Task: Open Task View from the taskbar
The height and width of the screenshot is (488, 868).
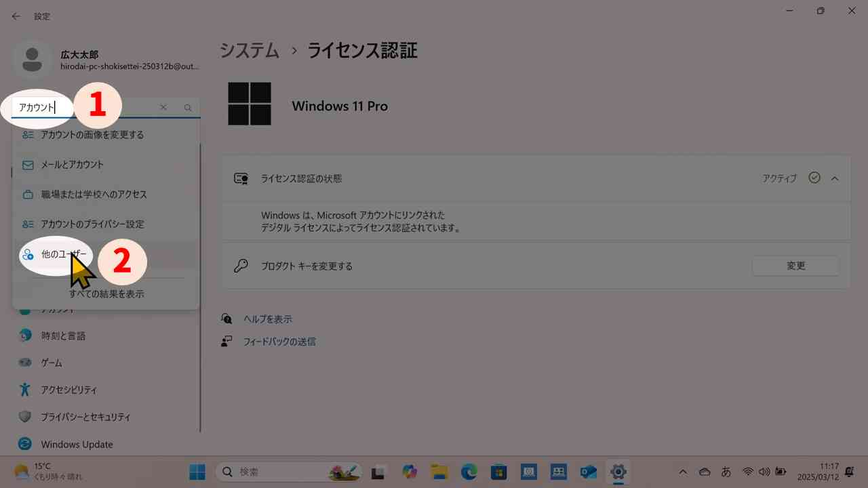Action: (379, 471)
